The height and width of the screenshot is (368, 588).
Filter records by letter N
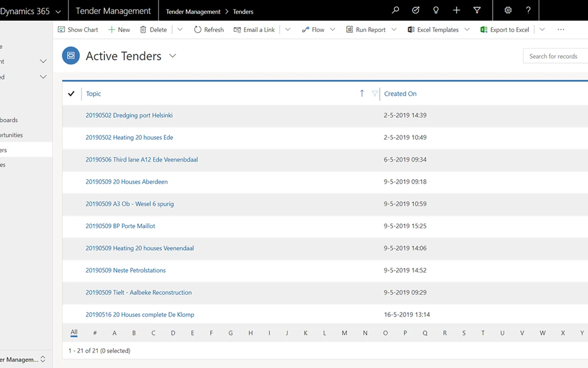pyautogui.click(x=365, y=333)
